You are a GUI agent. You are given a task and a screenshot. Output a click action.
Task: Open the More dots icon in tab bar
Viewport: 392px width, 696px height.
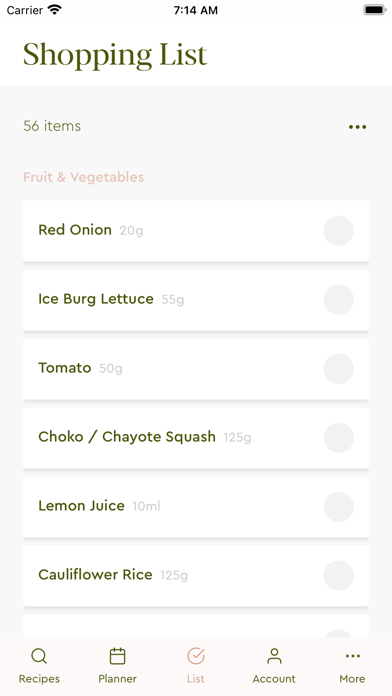(x=352, y=656)
